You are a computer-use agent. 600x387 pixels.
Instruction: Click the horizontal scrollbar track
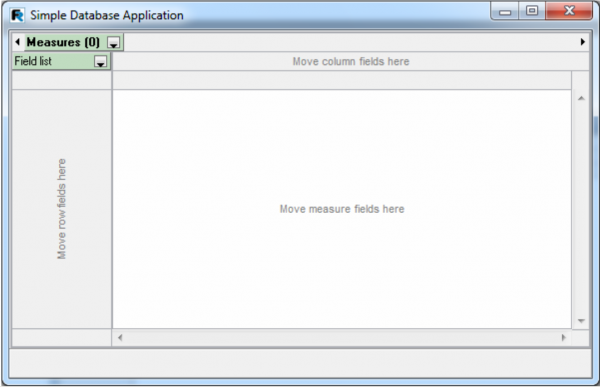click(x=342, y=338)
